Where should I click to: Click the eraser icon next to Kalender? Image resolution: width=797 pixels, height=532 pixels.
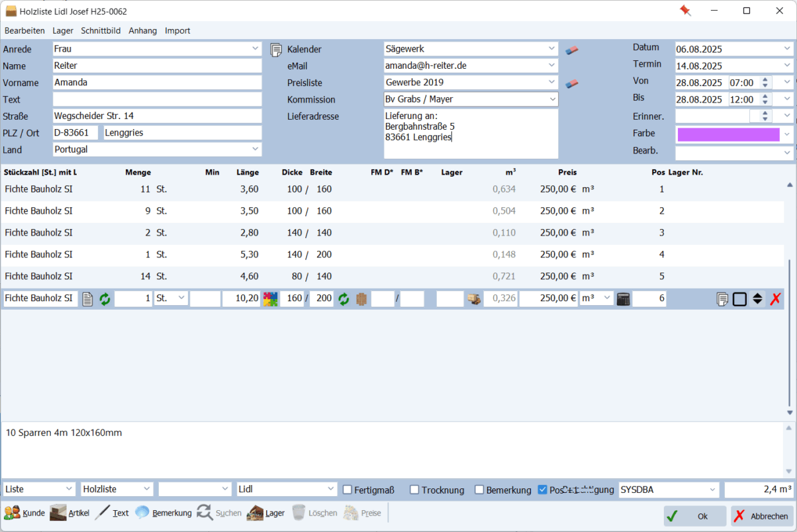pyautogui.click(x=572, y=50)
